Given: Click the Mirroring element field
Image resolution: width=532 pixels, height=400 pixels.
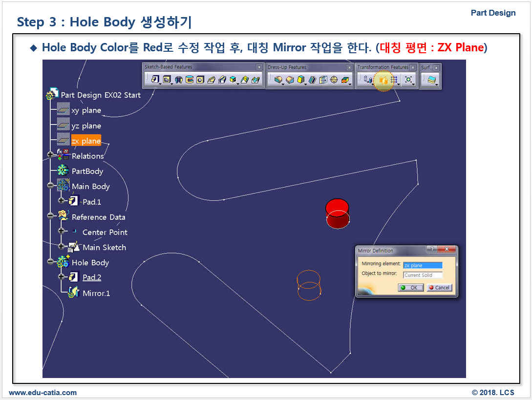Looking at the screenshot, I should click(x=423, y=265).
